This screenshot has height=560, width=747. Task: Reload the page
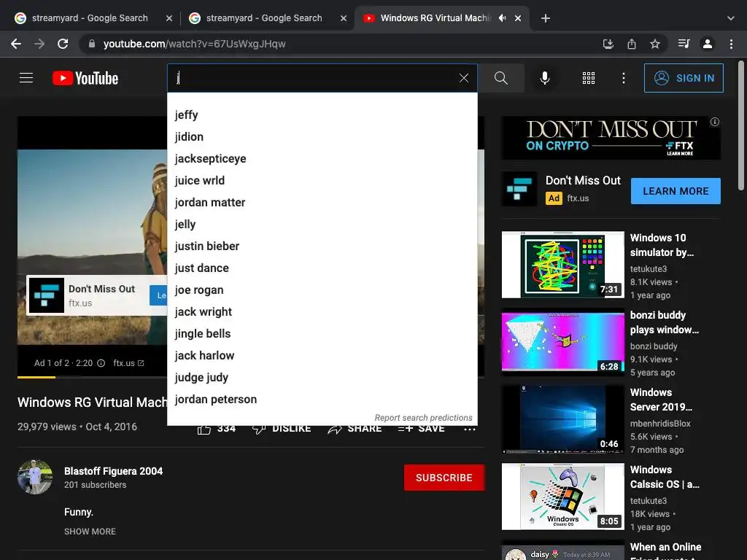[63, 44]
